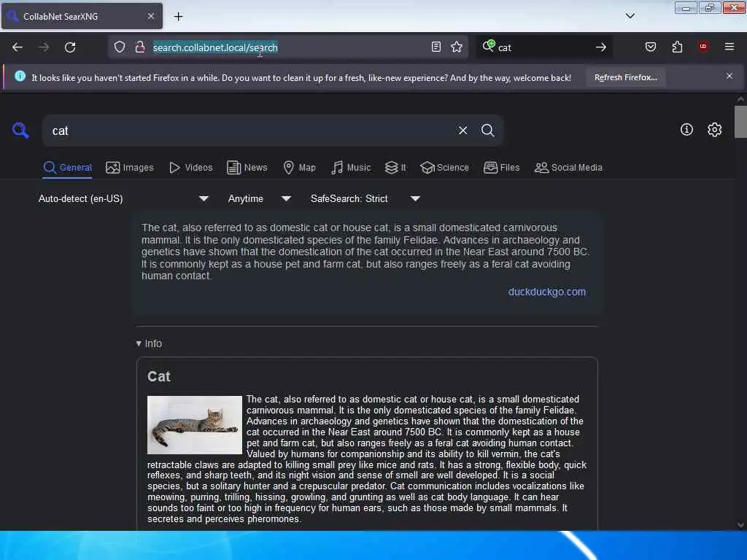Click the scrollbar down arrow
This screenshot has width=747, height=560.
tap(740, 525)
